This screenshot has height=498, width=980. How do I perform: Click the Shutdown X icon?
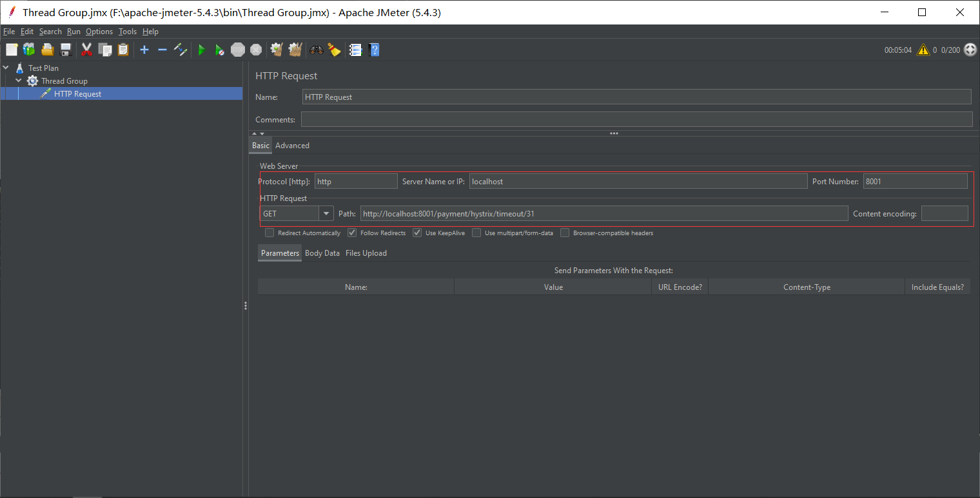click(x=256, y=50)
